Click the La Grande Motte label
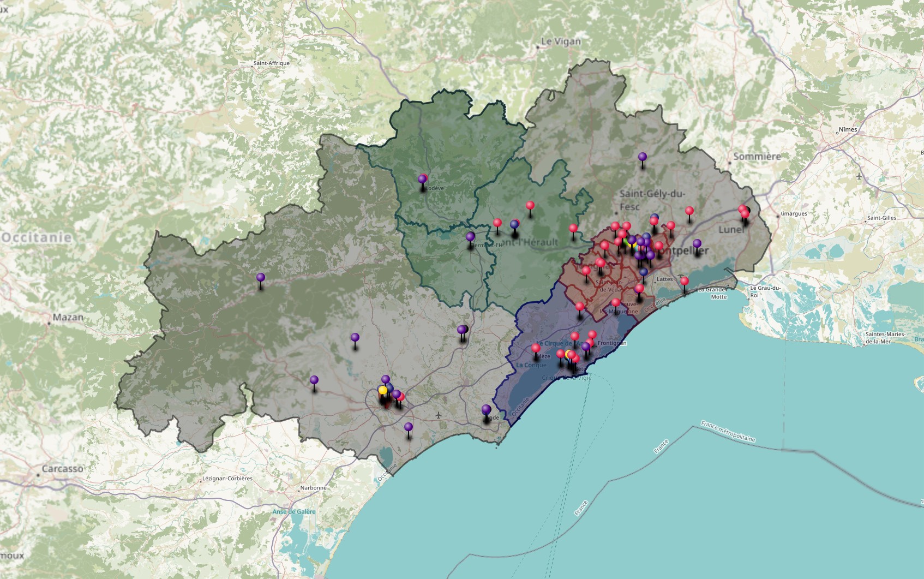The height and width of the screenshot is (579, 924). tap(712, 293)
